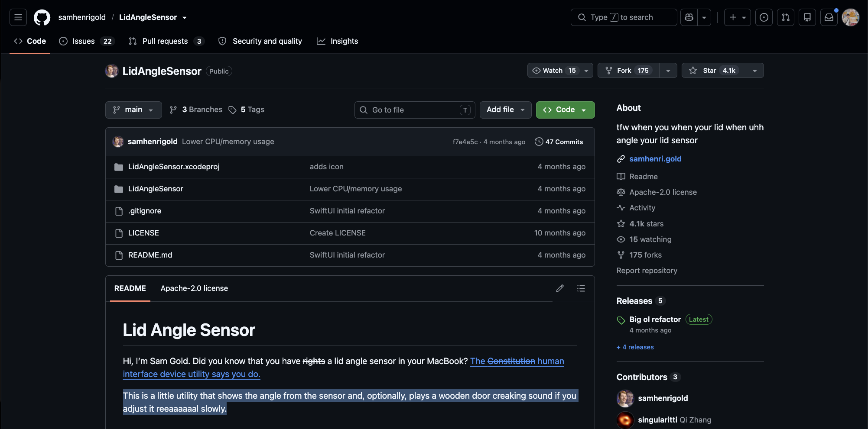Expand the repository name dropdown in header

185,18
